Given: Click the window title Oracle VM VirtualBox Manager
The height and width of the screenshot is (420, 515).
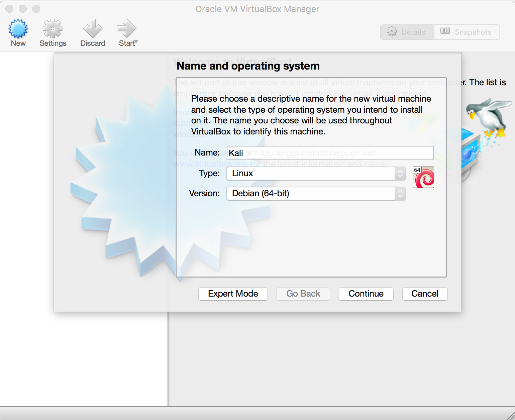Looking at the screenshot, I should tap(257, 9).
